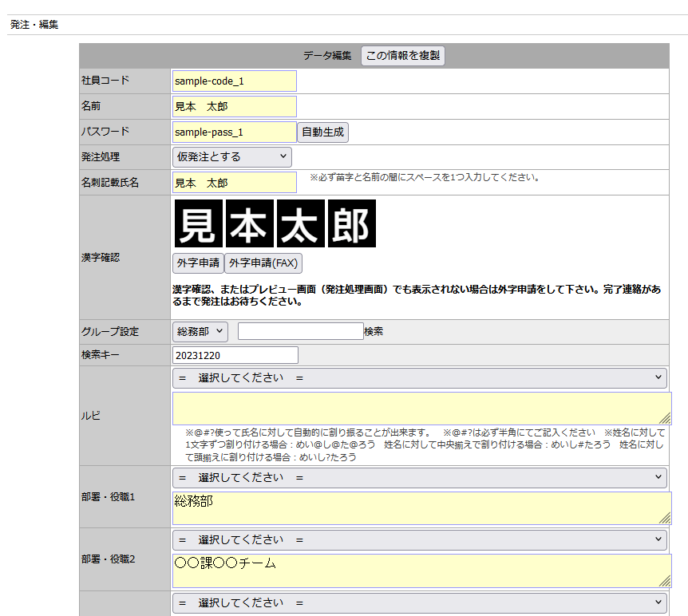The height and width of the screenshot is (616, 688).
Task: Click the 名刺記載氏名 input field
Action: point(234,183)
